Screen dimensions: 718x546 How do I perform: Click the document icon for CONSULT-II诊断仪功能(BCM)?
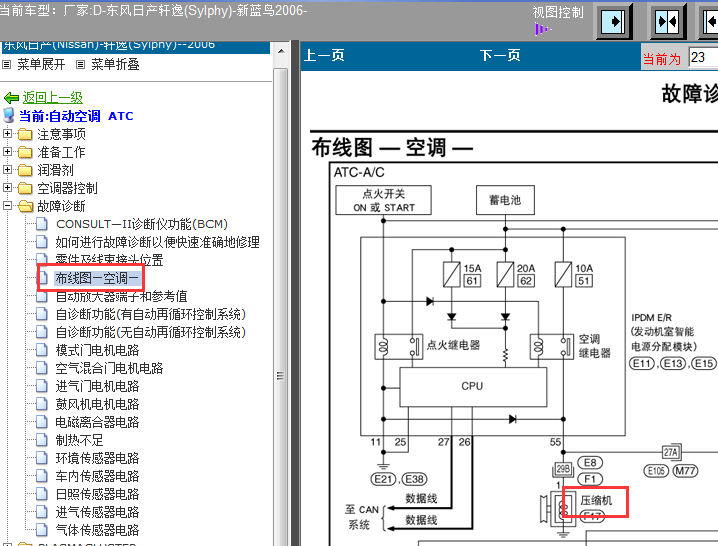[x=42, y=224]
